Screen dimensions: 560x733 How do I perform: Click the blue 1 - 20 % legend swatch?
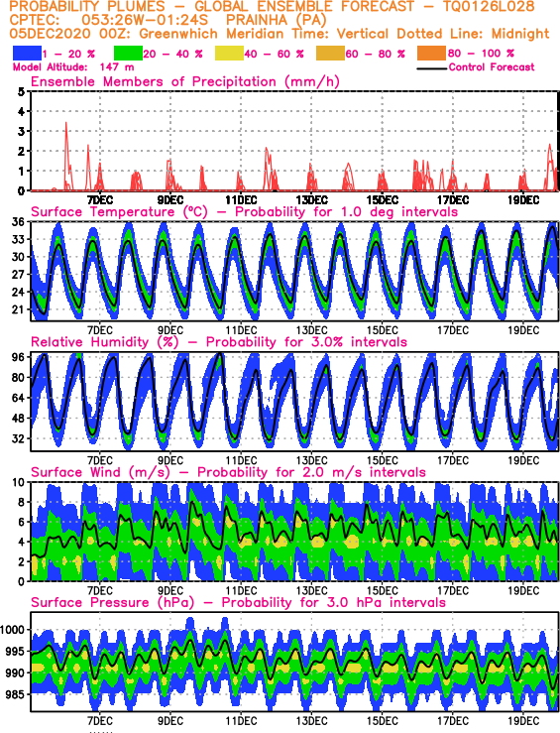click(x=27, y=54)
